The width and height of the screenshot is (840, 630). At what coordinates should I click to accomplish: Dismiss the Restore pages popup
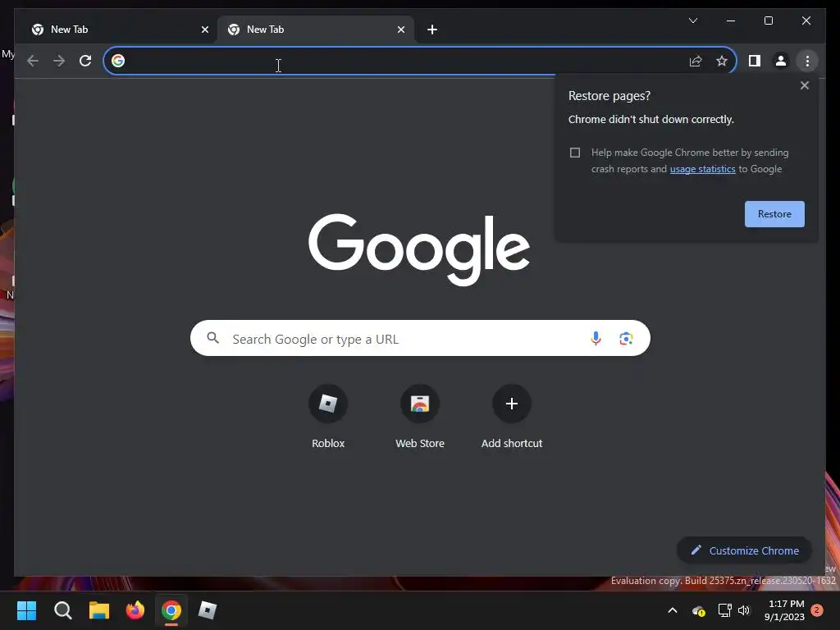(x=804, y=85)
